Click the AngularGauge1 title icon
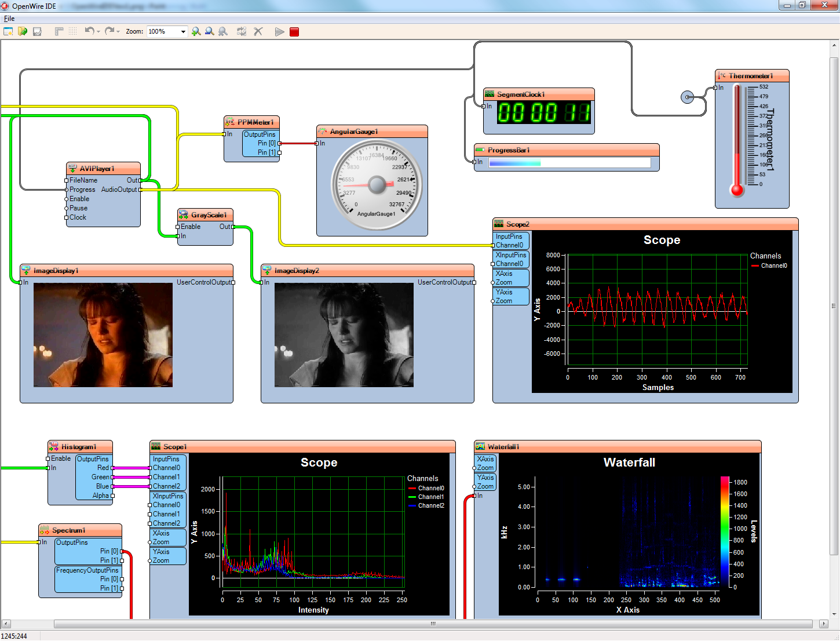 323,131
